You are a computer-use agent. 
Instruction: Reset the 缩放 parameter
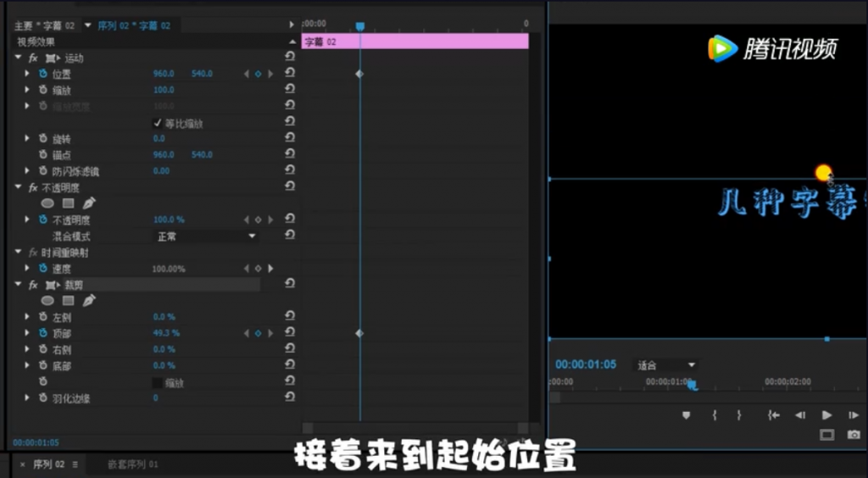click(x=290, y=89)
